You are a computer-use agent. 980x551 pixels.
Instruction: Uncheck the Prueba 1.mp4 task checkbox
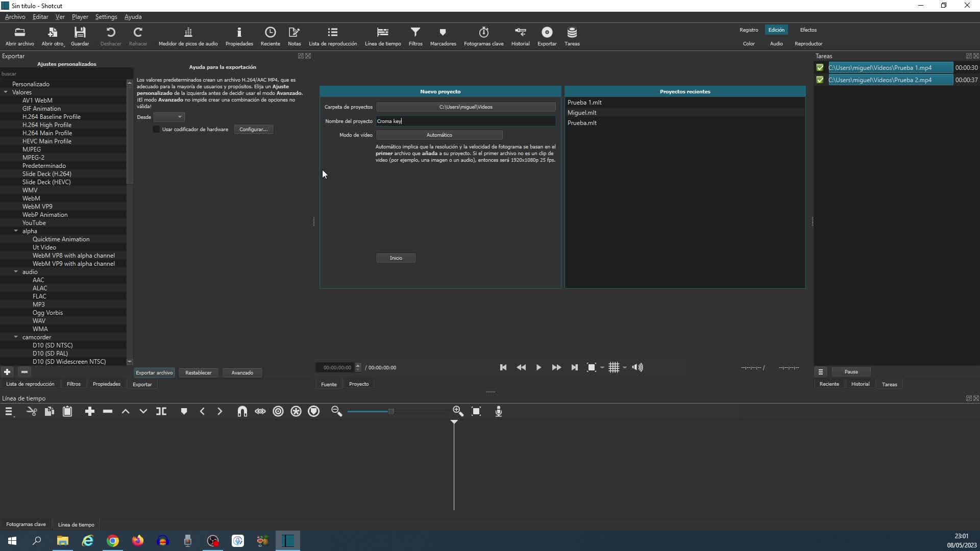(820, 68)
